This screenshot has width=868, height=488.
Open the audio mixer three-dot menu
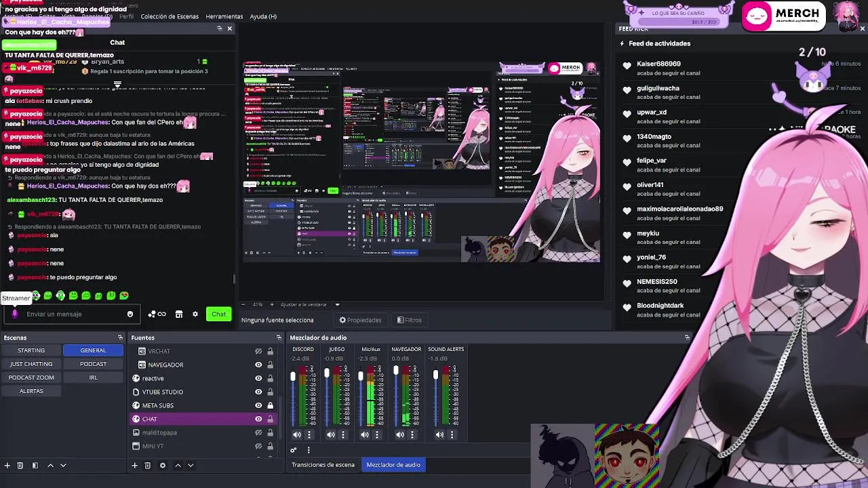309,450
